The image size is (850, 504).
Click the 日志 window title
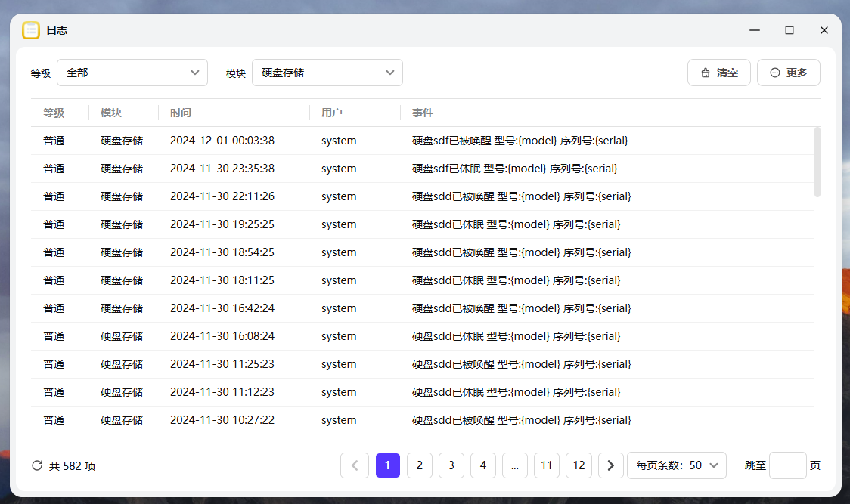[57, 30]
